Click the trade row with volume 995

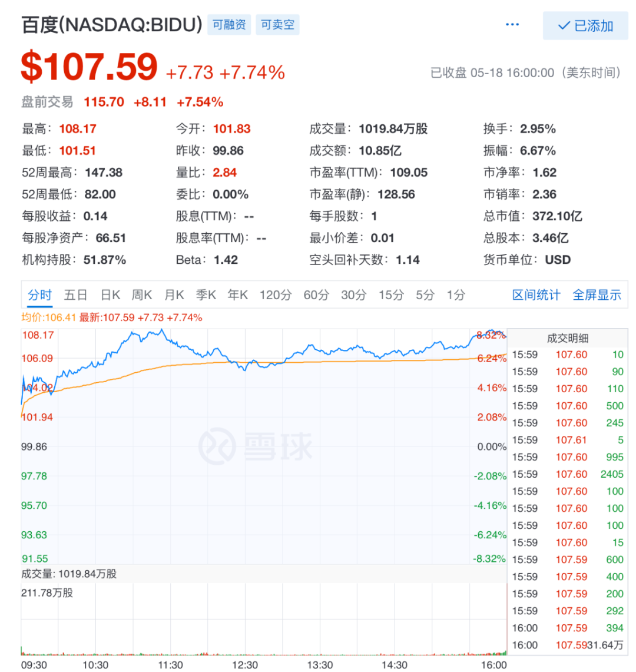(568, 457)
